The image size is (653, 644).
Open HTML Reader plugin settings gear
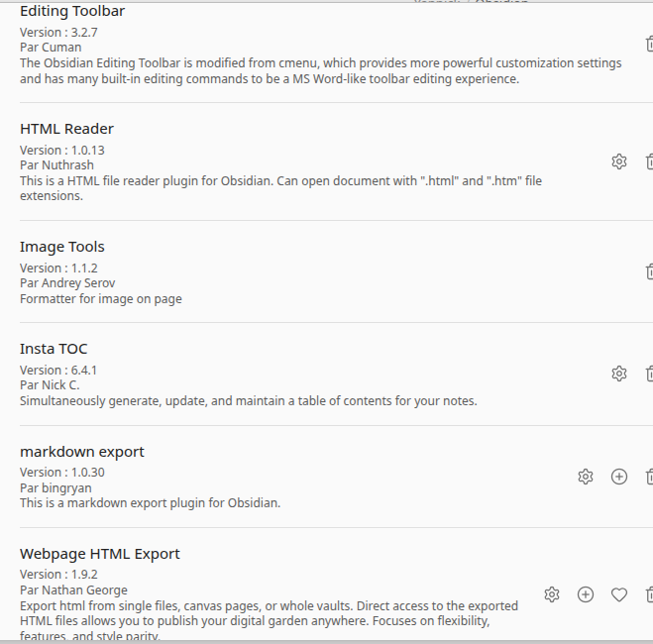click(619, 161)
